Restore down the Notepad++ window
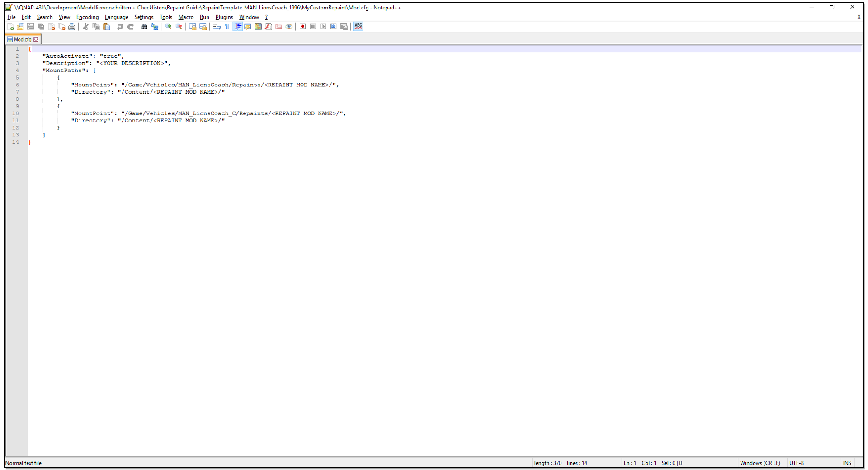This screenshot has height=470, width=868. 832,7
